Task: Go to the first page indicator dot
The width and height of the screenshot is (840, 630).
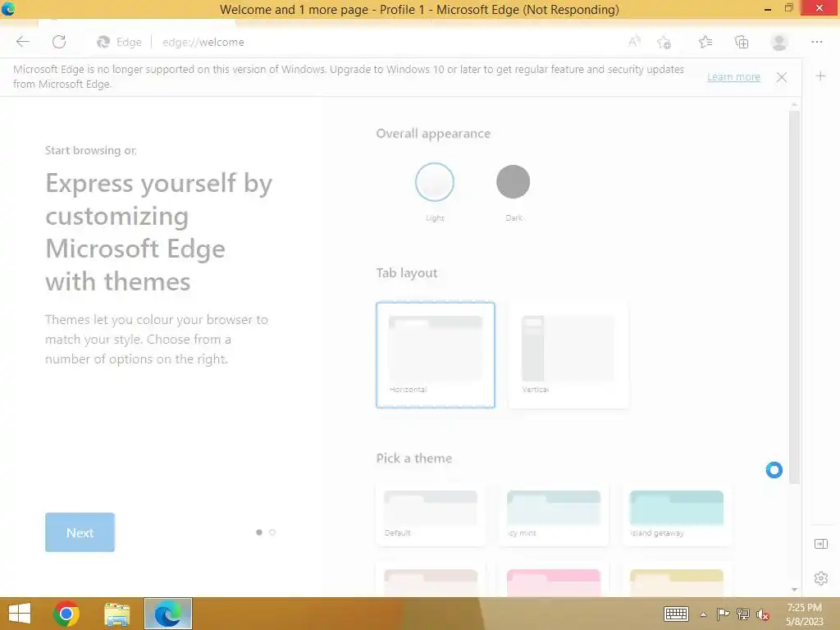Action: [259, 532]
